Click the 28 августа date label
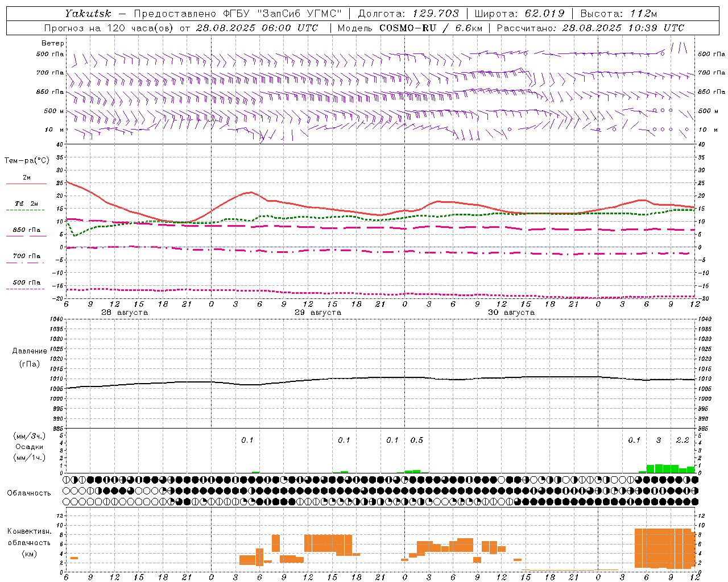The width and height of the screenshot is (728, 582). tap(125, 313)
